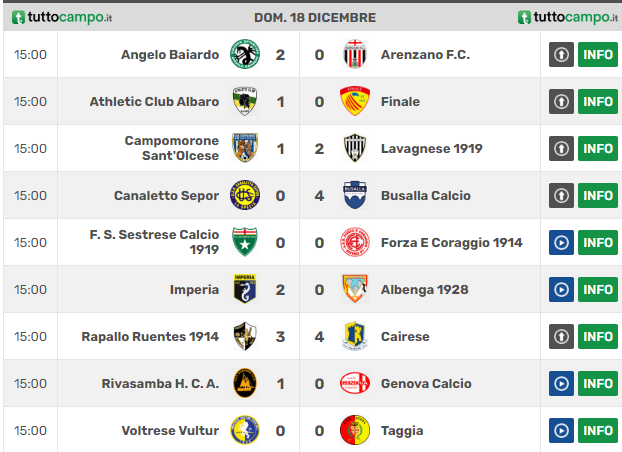
Task: Click upload arrow for Rapallo Ruentes match
Action: pos(561,336)
